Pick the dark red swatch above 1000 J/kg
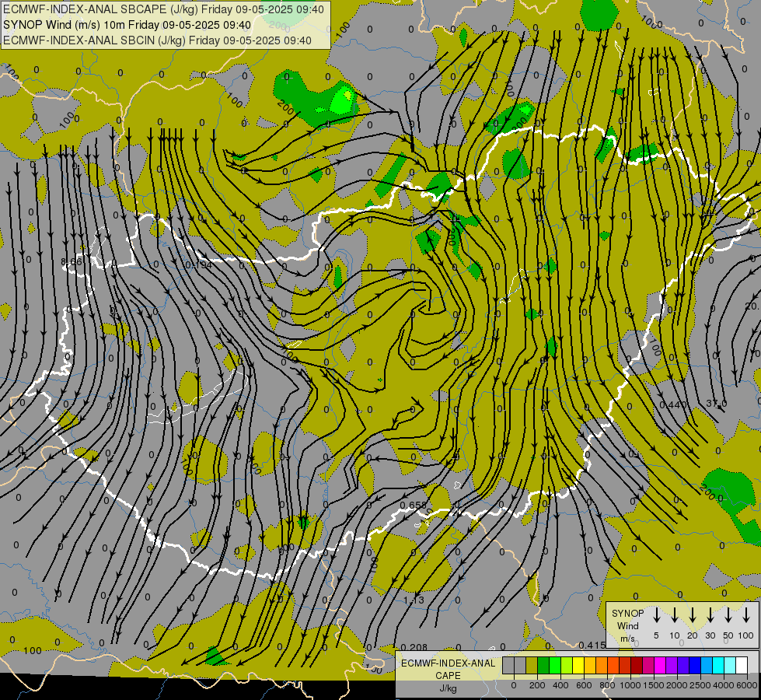The height and width of the screenshot is (700, 761). pyautogui.click(x=637, y=665)
